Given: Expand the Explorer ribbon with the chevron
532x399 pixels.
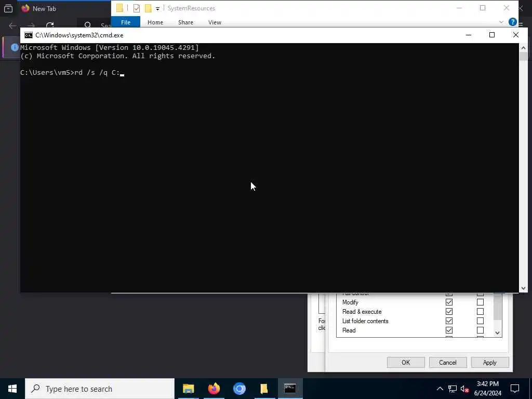Looking at the screenshot, I should [x=501, y=22].
